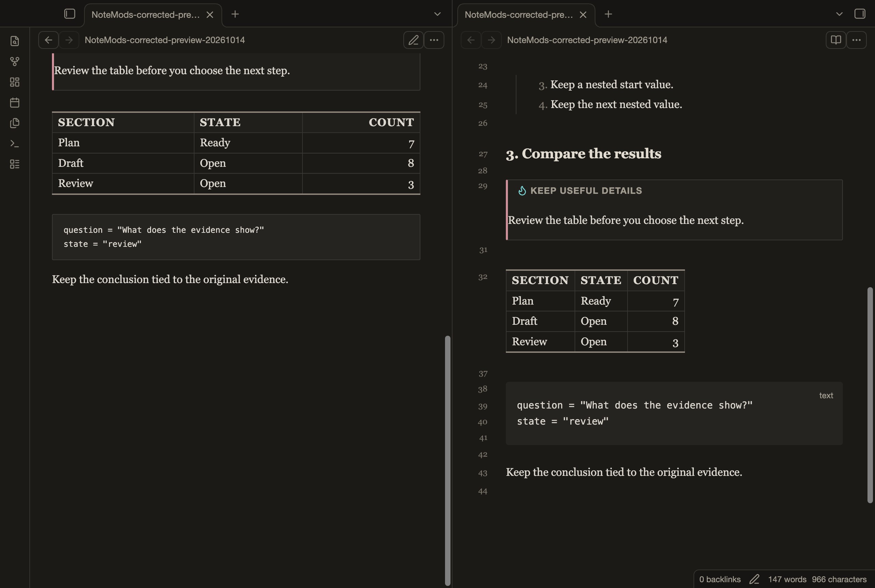875x588 pixels.
Task: Navigate back in left pane
Action: (48, 40)
